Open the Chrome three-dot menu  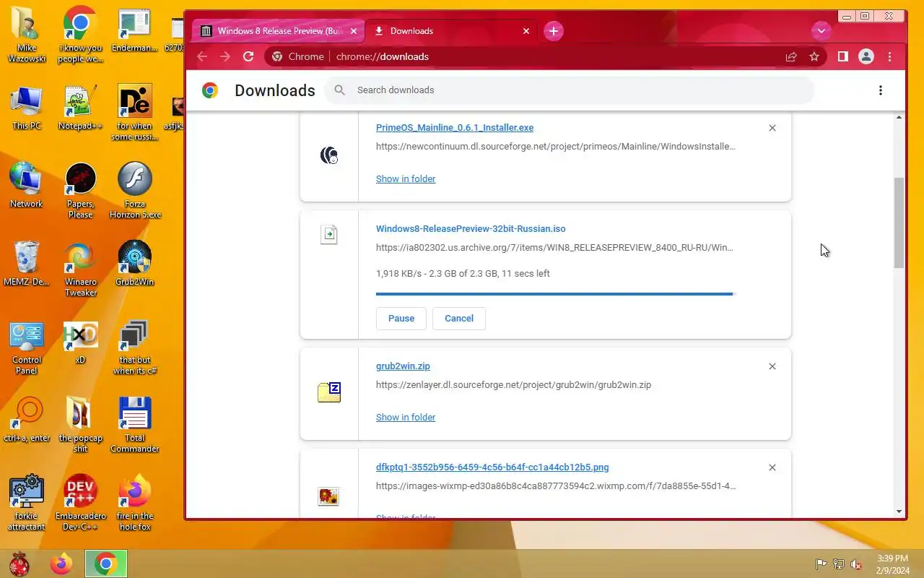889,56
